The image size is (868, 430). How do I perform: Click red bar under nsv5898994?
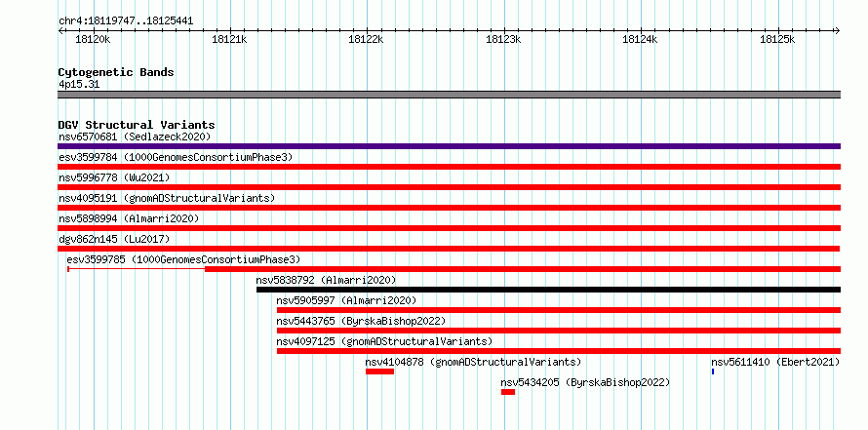(449, 228)
